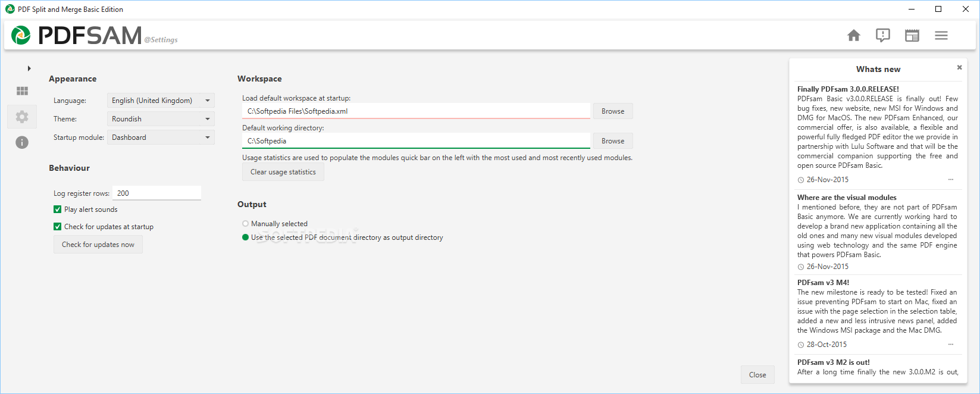The height and width of the screenshot is (394, 980).
Task: Click Clear usage statistics button
Action: pyautogui.click(x=283, y=172)
